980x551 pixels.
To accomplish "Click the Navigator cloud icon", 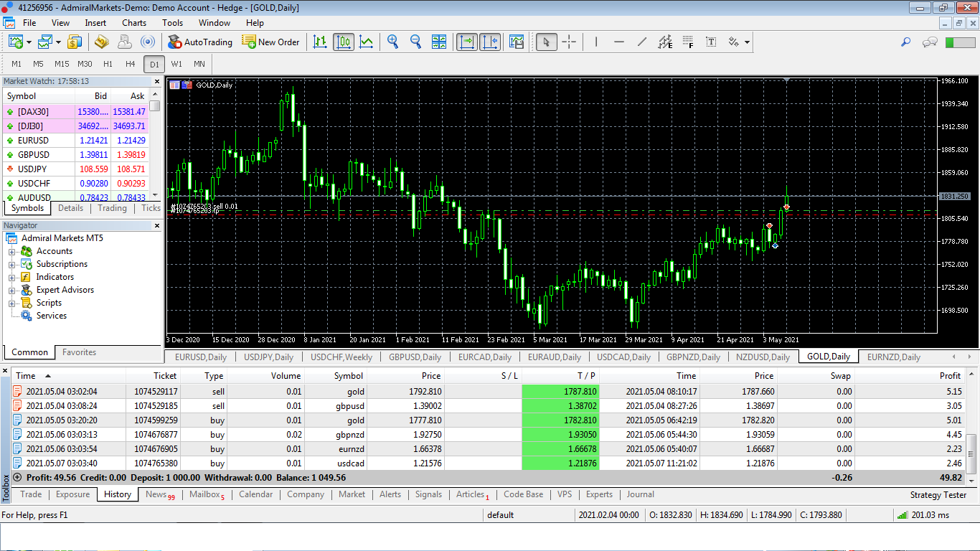I will coord(125,42).
